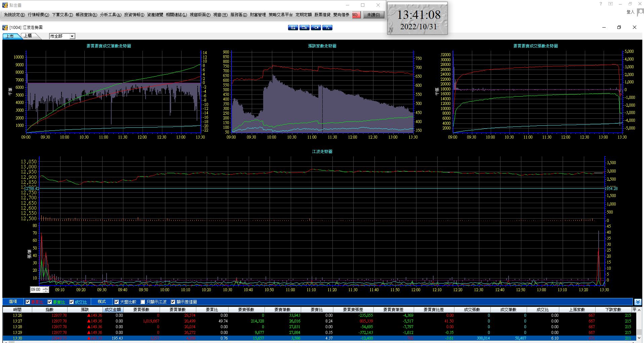Click the 上漲家數 column header
644x343 pixels.
coord(577,310)
